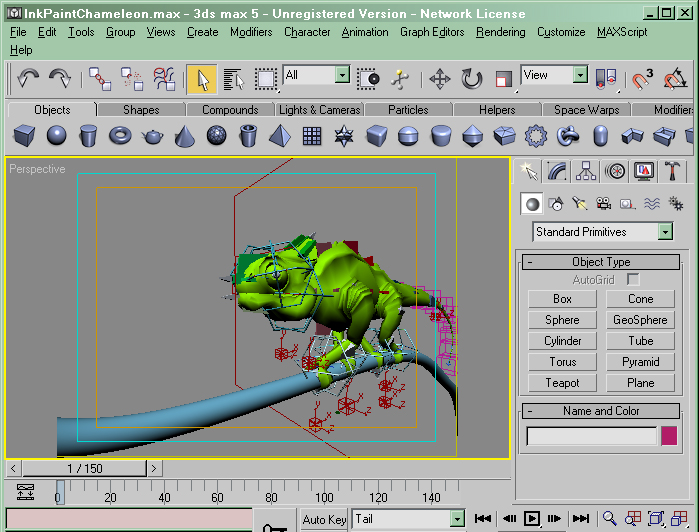Switch to the Lights & Cameras tab
The width and height of the screenshot is (699, 532).
tap(319, 110)
